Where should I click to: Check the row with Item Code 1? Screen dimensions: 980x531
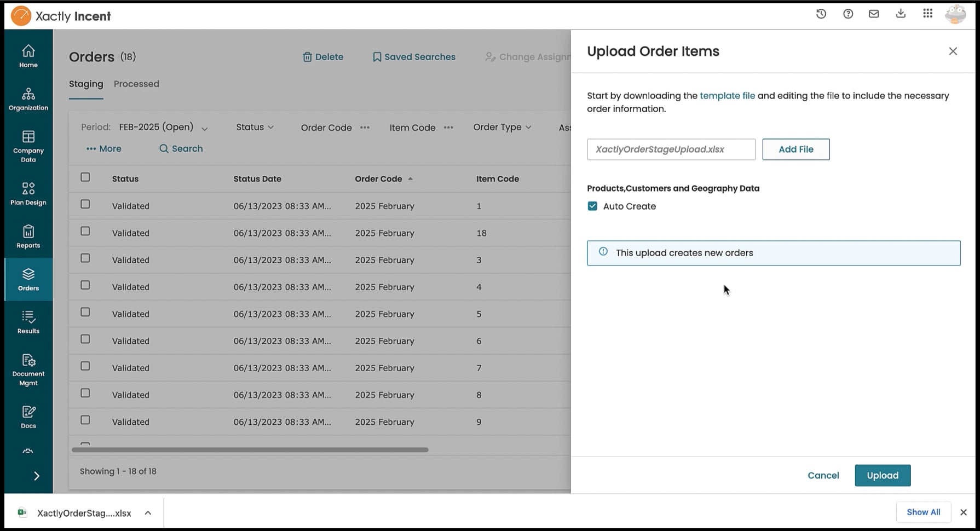click(x=85, y=204)
